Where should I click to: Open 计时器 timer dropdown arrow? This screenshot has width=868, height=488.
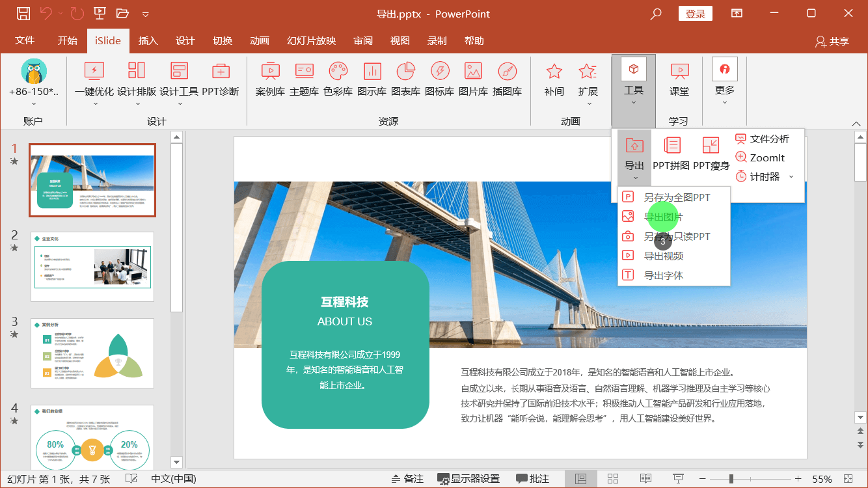click(791, 176)
